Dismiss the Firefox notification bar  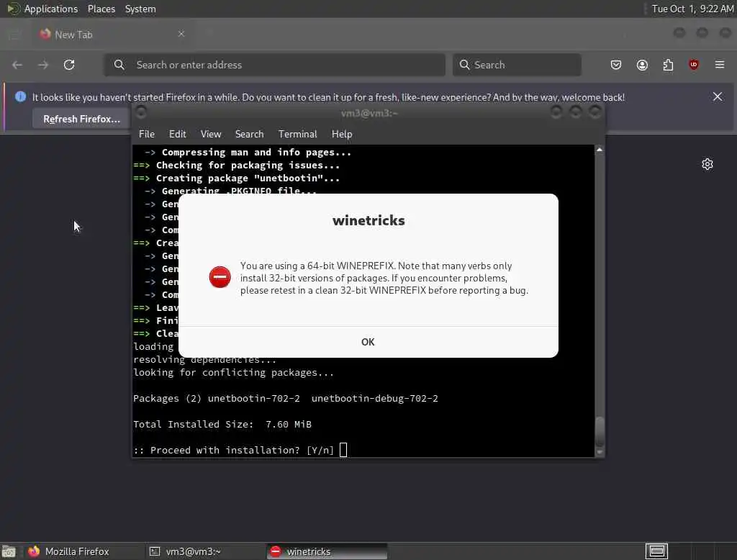(718, 97)
